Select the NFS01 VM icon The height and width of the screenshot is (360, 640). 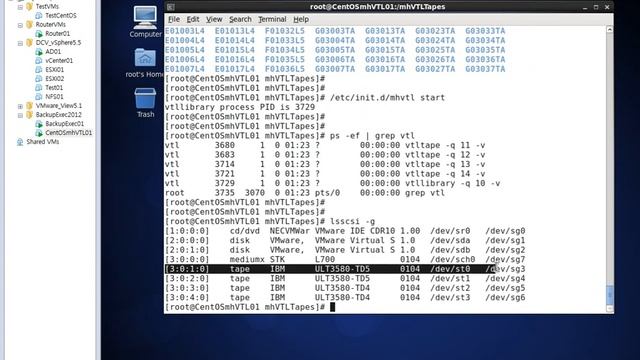coord(39,96)
